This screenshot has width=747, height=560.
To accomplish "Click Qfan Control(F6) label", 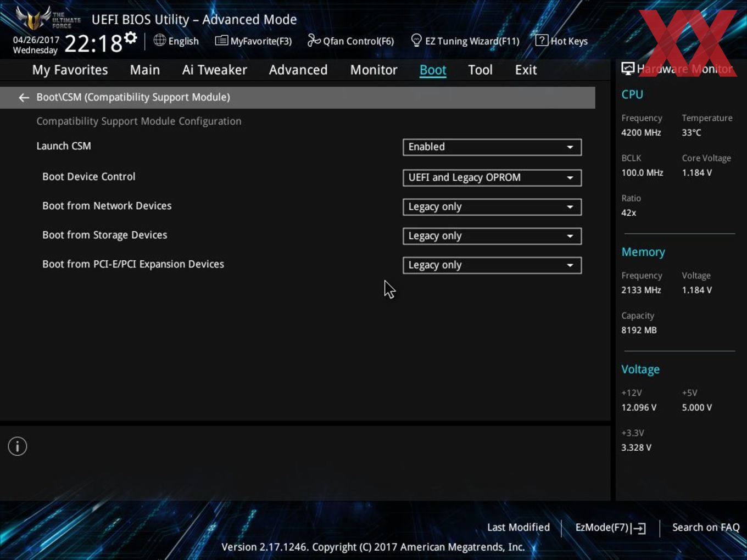I will tap(358, 41).
